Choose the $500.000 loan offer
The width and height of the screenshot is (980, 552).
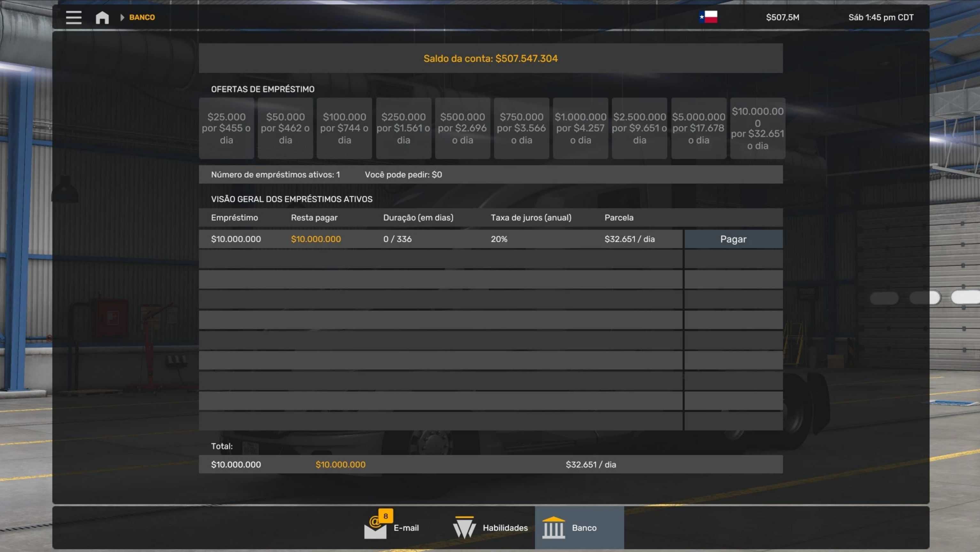point(462,128)
